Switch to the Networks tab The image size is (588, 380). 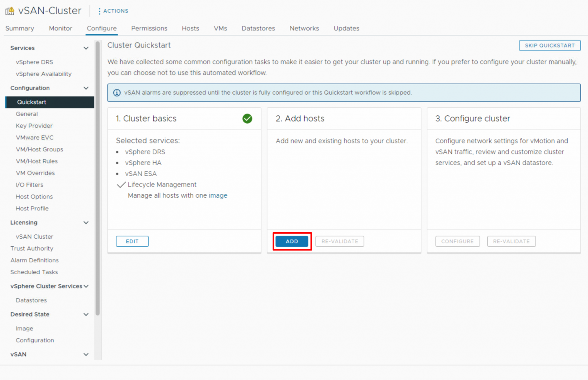click(x=304, y=28)
